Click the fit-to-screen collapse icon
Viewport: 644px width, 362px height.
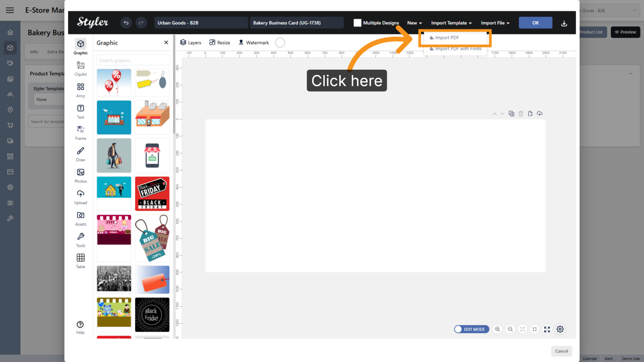pyautogui.click(x=535, y=329)
